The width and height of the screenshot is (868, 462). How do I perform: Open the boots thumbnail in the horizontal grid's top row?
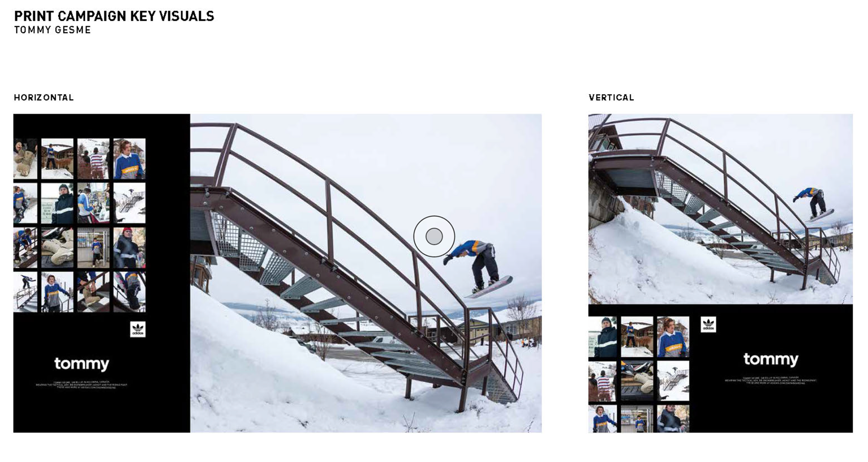pyautogui.click(x=25, y=159)
